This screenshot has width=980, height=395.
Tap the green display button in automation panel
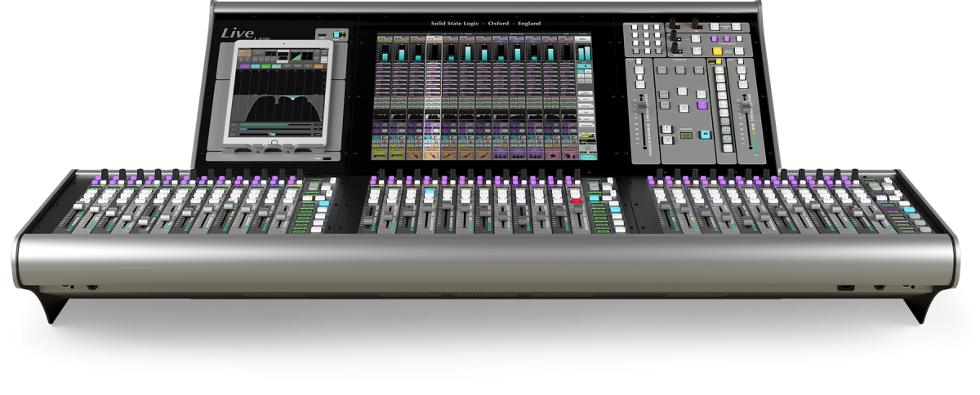[x=685, y=134]
